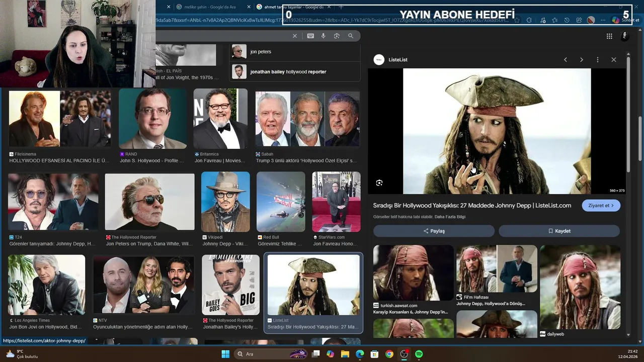Open the on-screen keyboard input tool
This screenshot has width=644, height=362.
pyautogui.click(x=310, y=36)
